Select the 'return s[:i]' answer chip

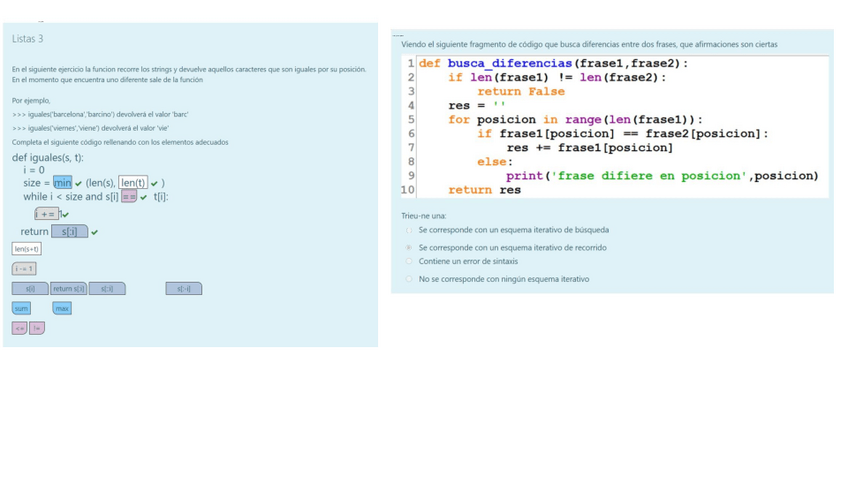[68, 289]
